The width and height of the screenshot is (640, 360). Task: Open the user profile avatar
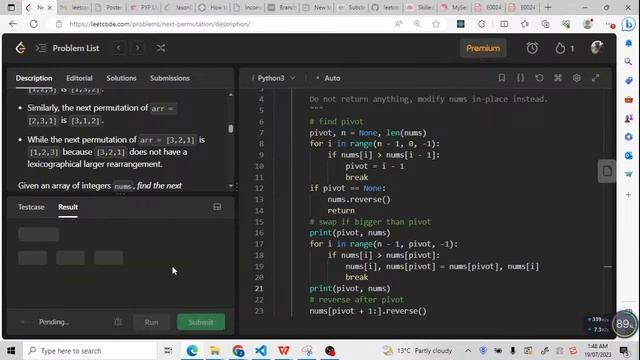click(597, 48)
